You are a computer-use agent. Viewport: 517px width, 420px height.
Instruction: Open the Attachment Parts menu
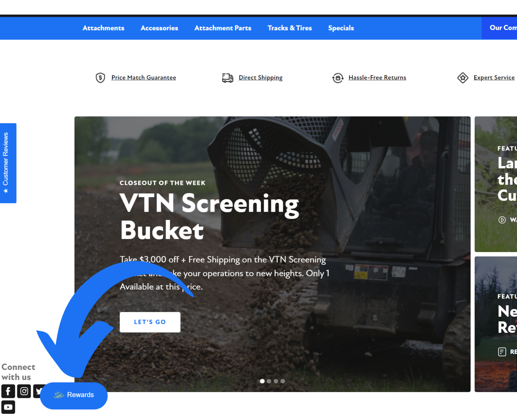click(223, 28)
